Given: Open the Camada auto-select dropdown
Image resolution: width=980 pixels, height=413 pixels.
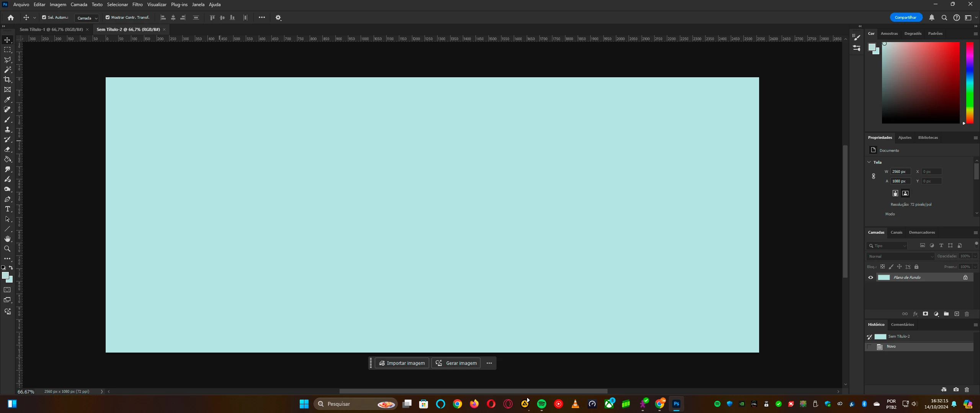Looking at the screenshot, I should point(87,18).
